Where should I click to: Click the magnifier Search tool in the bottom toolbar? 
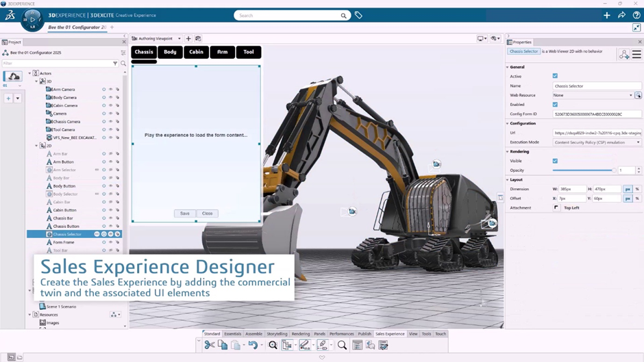point(342,346)
